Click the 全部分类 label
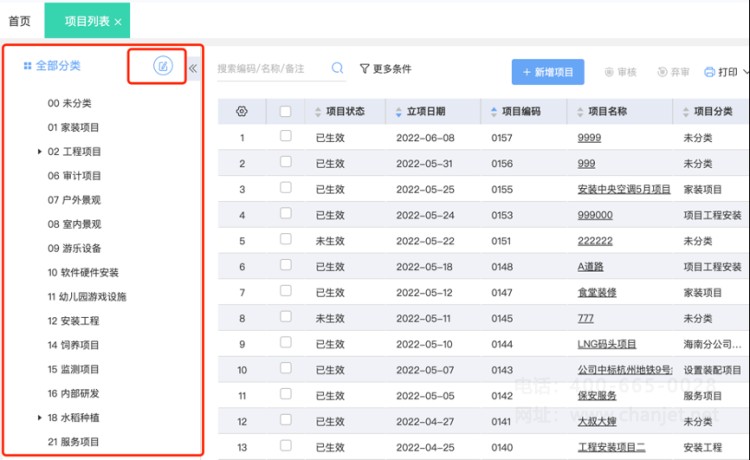The height and width of the screenshot is (460, 750). pyautogui.click(x=58, y=66)
